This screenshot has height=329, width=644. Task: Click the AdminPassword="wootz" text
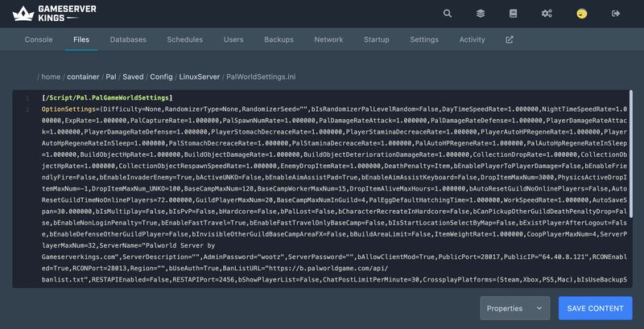pos(242,257)
